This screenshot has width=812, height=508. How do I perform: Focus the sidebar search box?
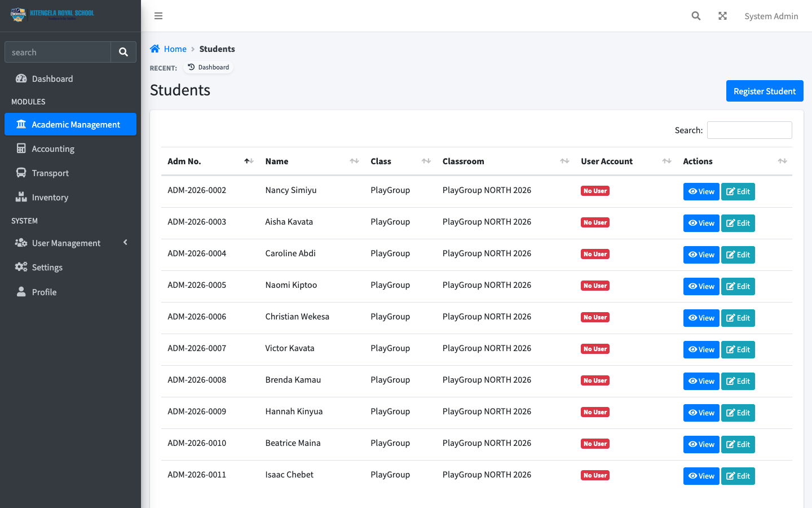pyautogui.click(x=58, y=52)
